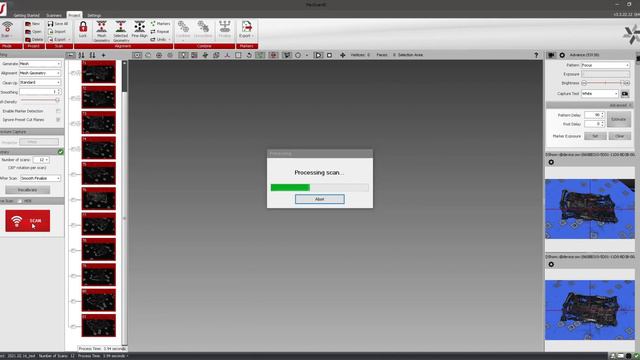The image size is (640, 360).
Task: Click Repeat in Alignment group
Action: tap(160, 32)
